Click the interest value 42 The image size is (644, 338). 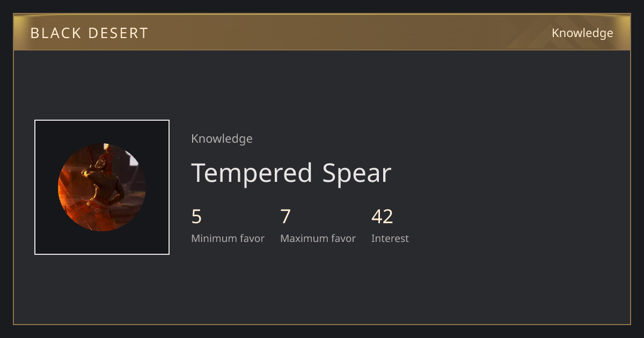(382, 217)
